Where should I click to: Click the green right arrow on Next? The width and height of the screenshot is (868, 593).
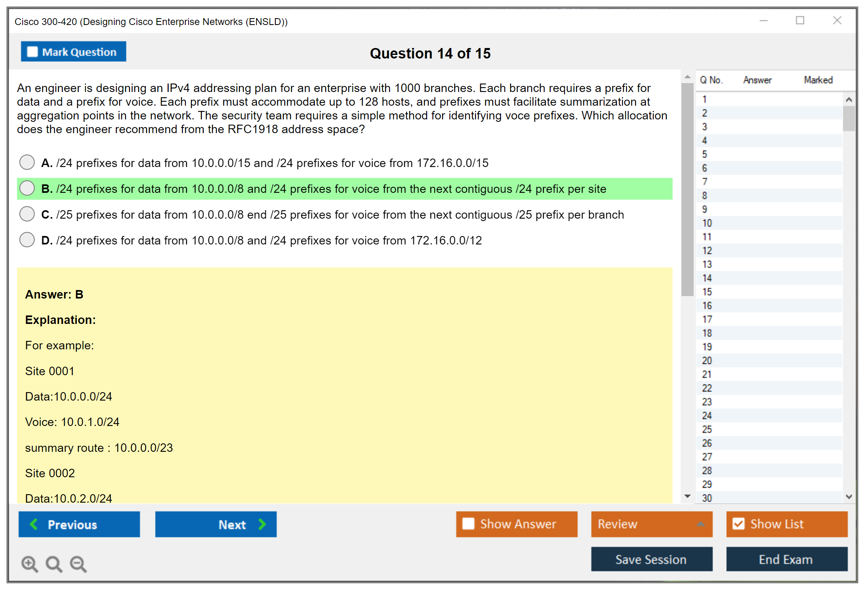pos(262,524)
